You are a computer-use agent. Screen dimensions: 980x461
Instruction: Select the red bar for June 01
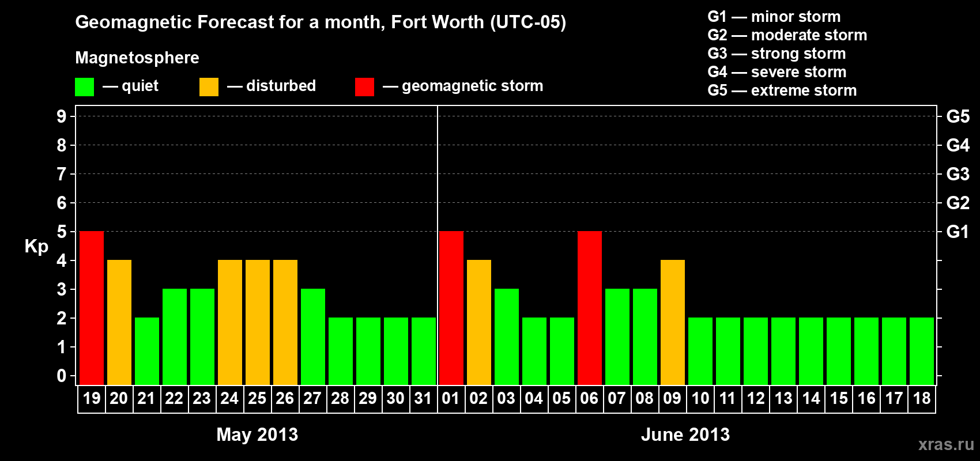[451, 308]
